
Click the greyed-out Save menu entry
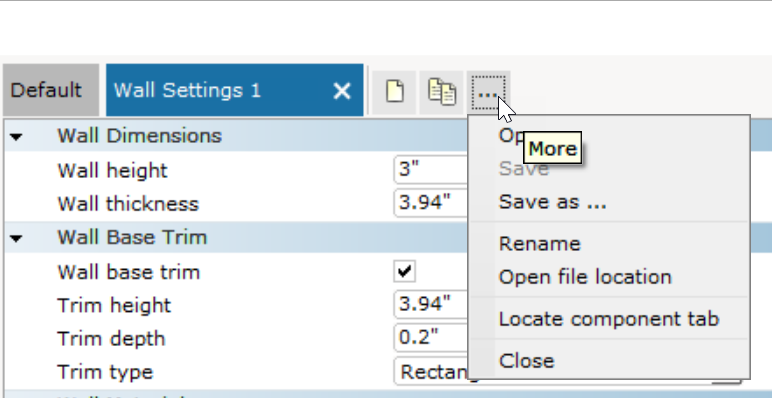click(523, 169)
